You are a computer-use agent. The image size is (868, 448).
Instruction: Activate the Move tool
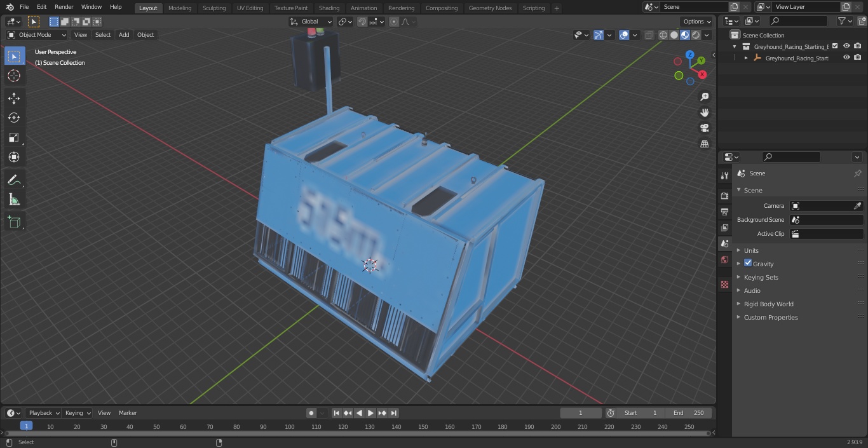[x=14, y=98]
